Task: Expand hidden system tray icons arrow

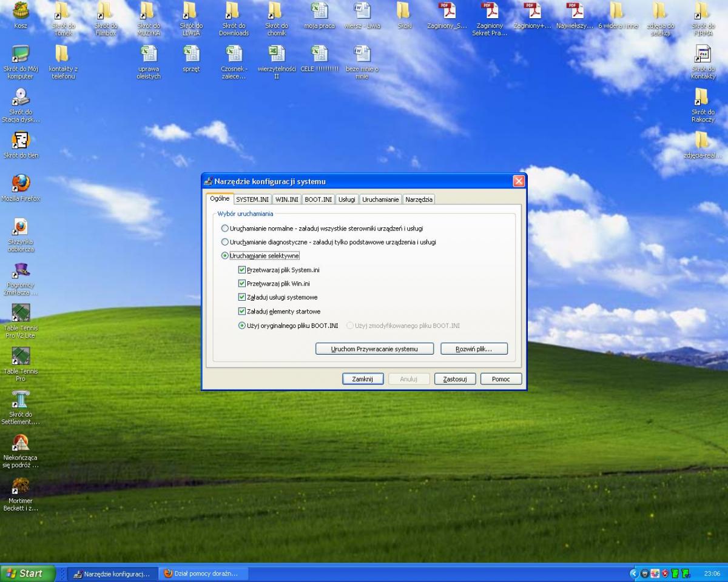Action: click(x=634, y=574)
